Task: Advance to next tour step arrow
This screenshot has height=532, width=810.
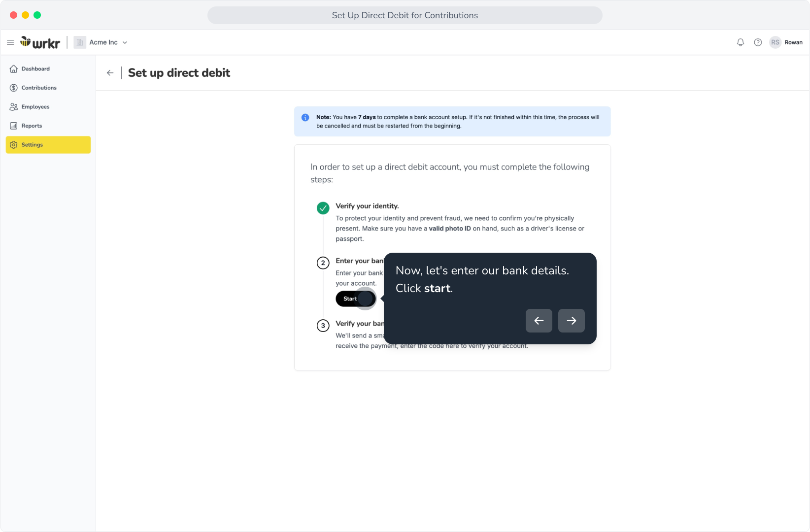Action: (571, 321)
